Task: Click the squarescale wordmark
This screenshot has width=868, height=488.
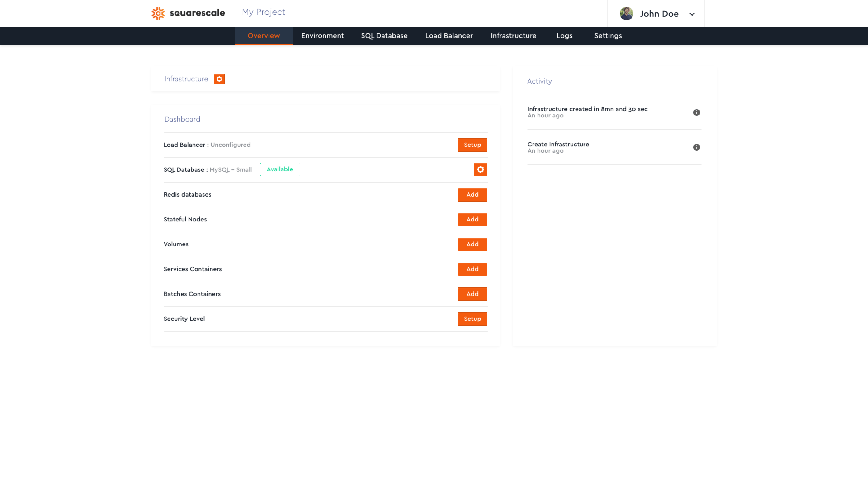Action: coord(197,13)
